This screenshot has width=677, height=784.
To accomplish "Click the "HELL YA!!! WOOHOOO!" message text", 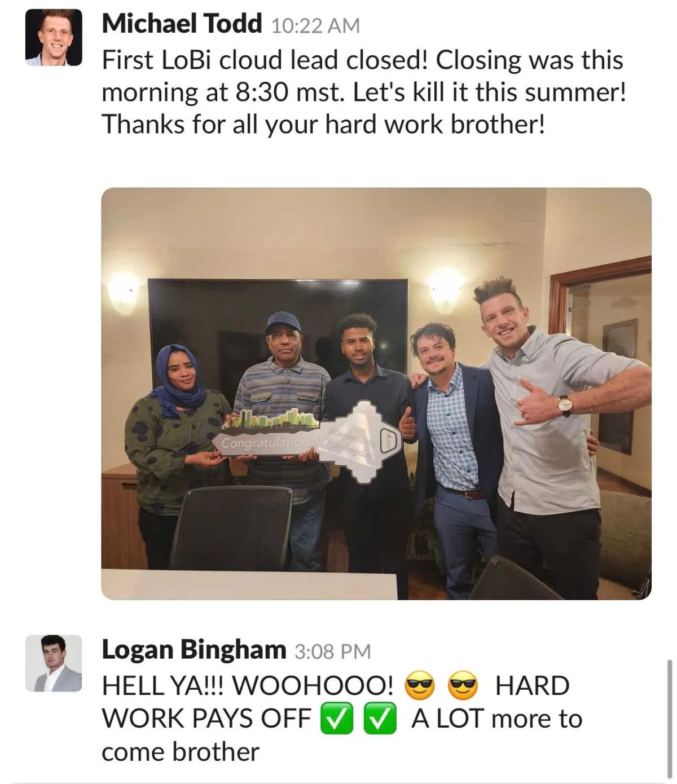I will pos(248,686).
